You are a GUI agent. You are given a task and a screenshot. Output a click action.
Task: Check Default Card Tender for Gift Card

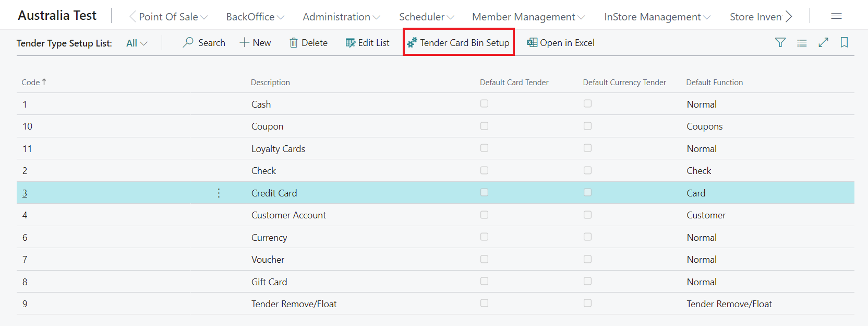point(485,282)
